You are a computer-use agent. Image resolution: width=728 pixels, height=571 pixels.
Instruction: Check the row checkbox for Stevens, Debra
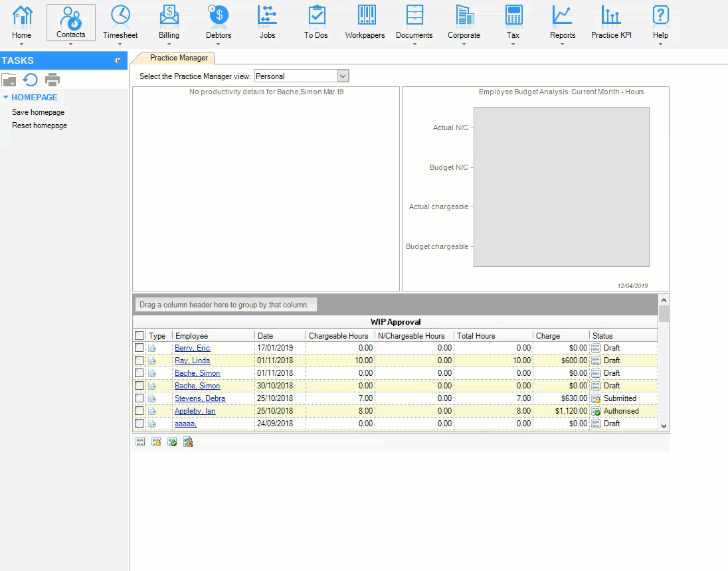click(x=139, y=398)
